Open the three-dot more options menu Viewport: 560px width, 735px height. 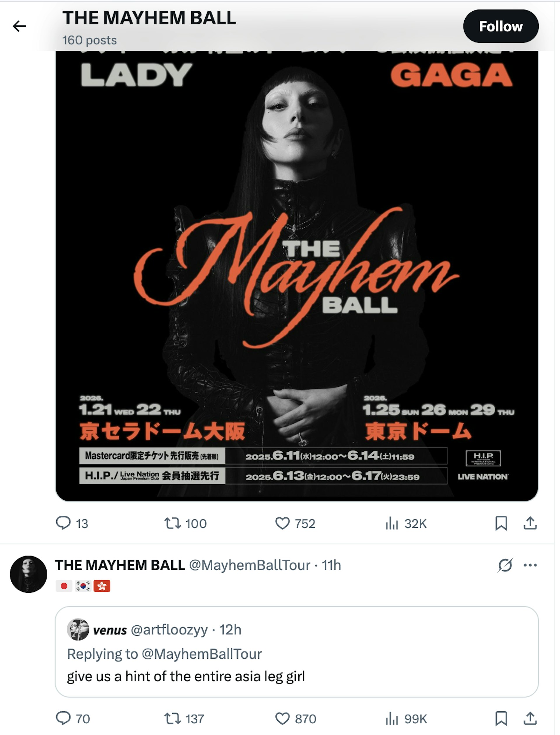pyautogui.click(x=530, y=565)
